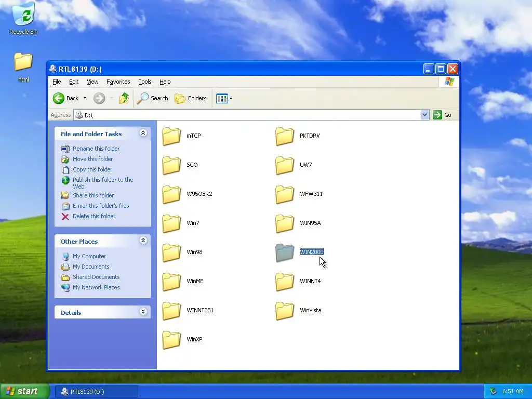The height and width of the screenshot is (399, 532).
Task: Click the WINNT351 folder name
Action: tap(200, 310)
